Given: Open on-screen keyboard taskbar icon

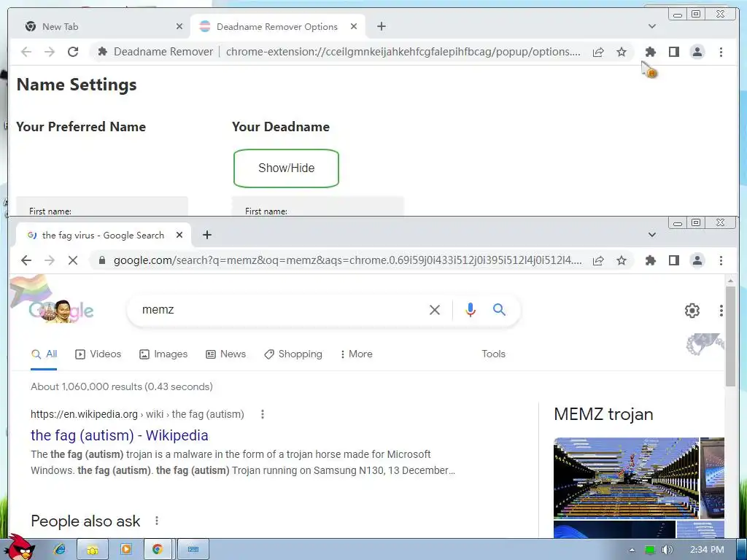Looking at the screenshot, I should click(x=193, y=549).
